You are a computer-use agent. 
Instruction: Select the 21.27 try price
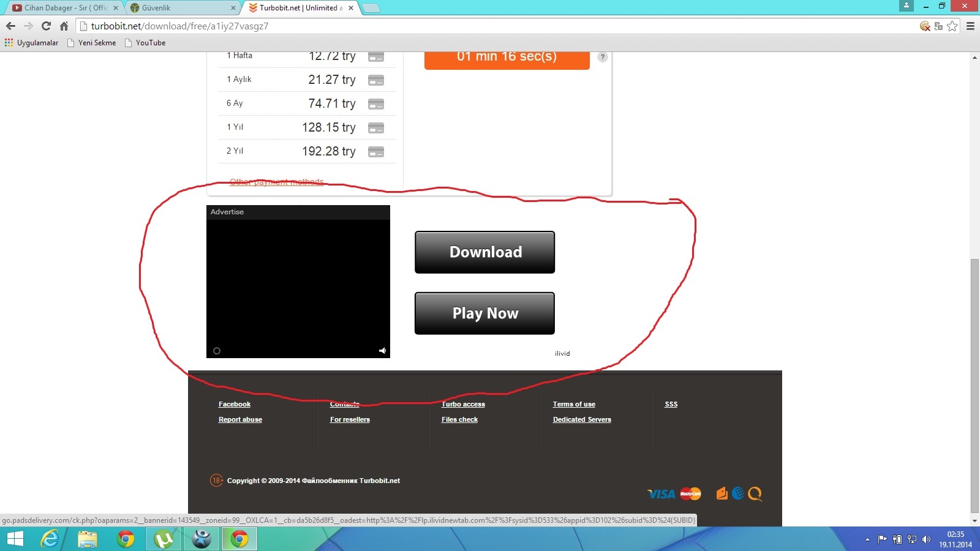click(332, 80)
